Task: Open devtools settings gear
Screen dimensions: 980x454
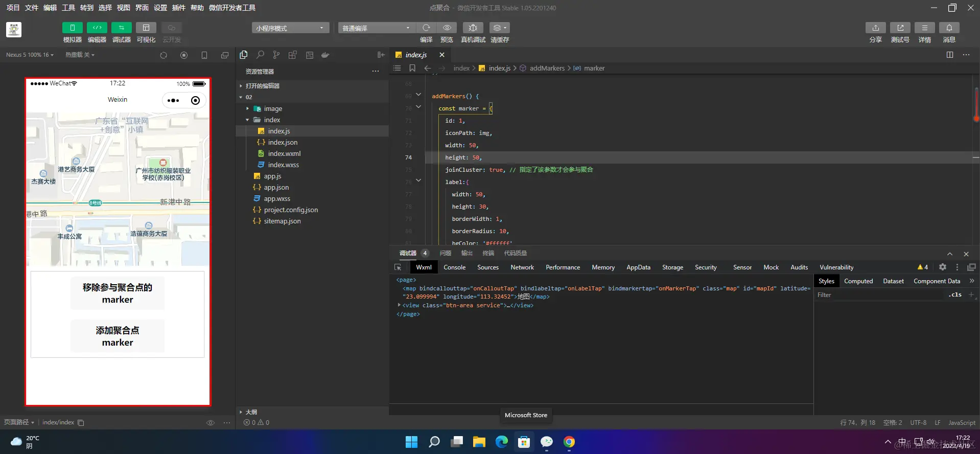Action: (x=943, y=267)
